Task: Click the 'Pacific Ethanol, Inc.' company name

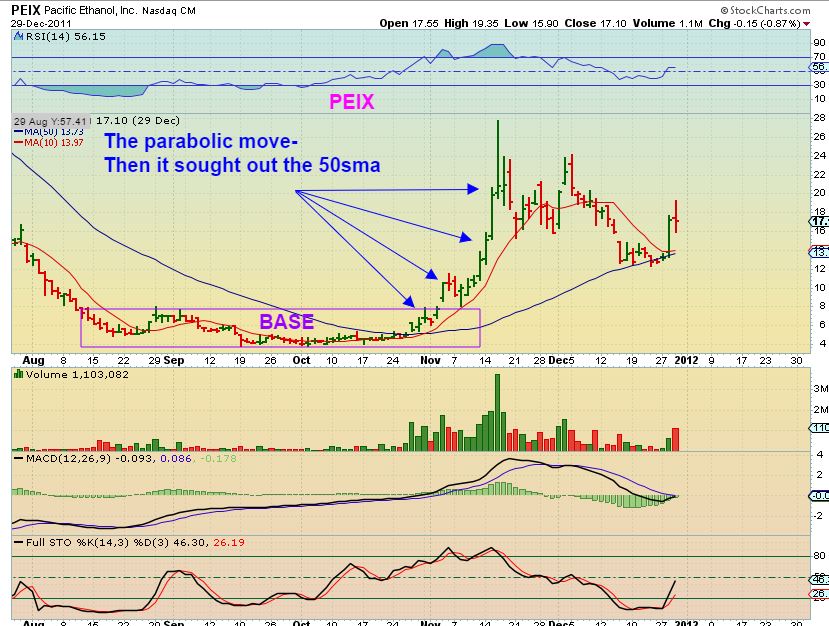Action: point(90,10)
